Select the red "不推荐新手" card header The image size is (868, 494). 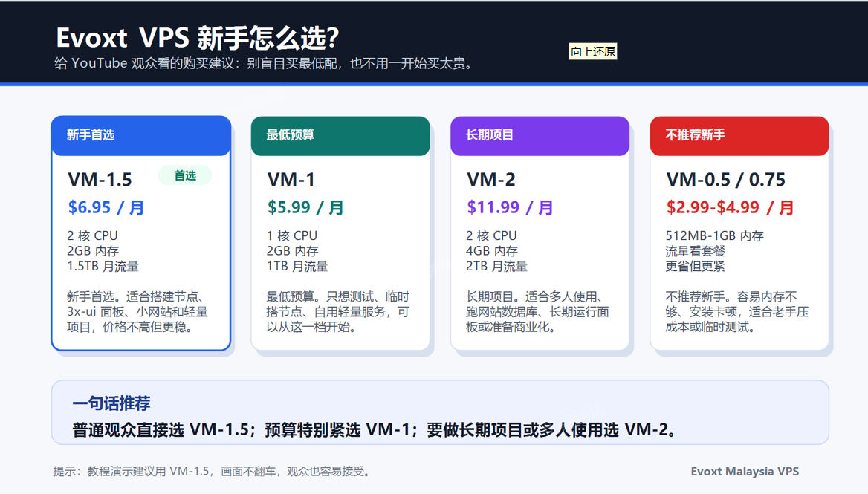(x=739, y=135)
